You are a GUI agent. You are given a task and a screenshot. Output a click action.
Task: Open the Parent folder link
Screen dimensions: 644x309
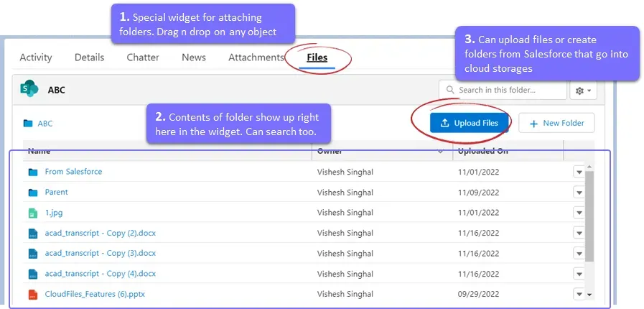[56, 192]
